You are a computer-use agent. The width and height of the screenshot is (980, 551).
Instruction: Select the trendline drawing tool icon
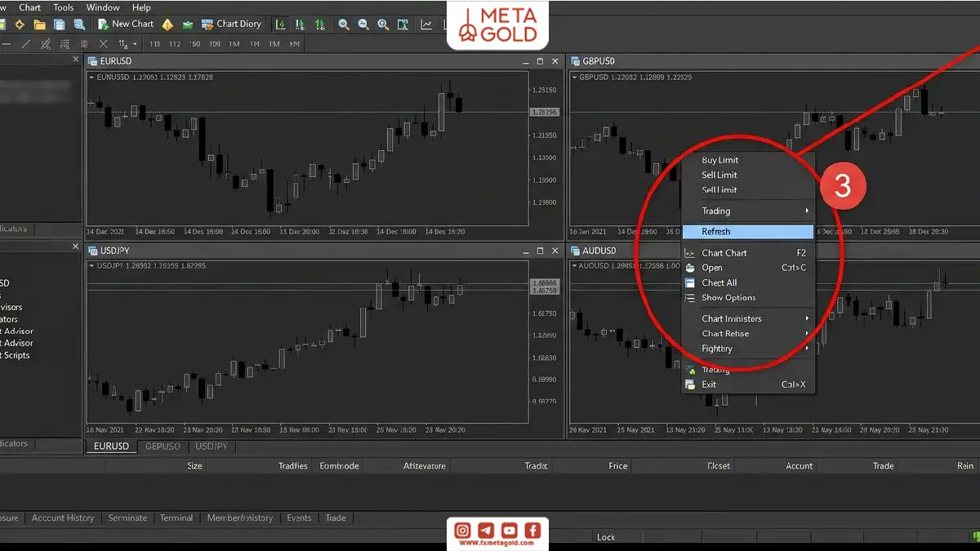click(x=25, y=44)
